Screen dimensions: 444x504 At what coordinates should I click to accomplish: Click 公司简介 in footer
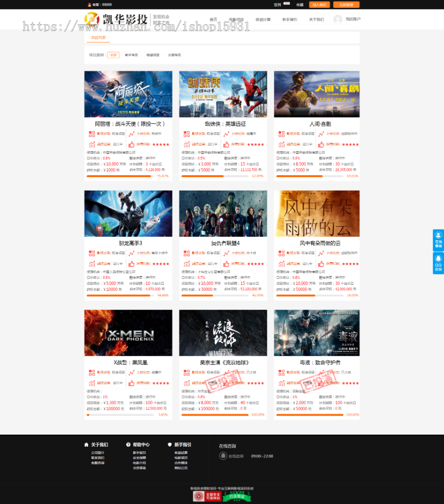point(98,453)
